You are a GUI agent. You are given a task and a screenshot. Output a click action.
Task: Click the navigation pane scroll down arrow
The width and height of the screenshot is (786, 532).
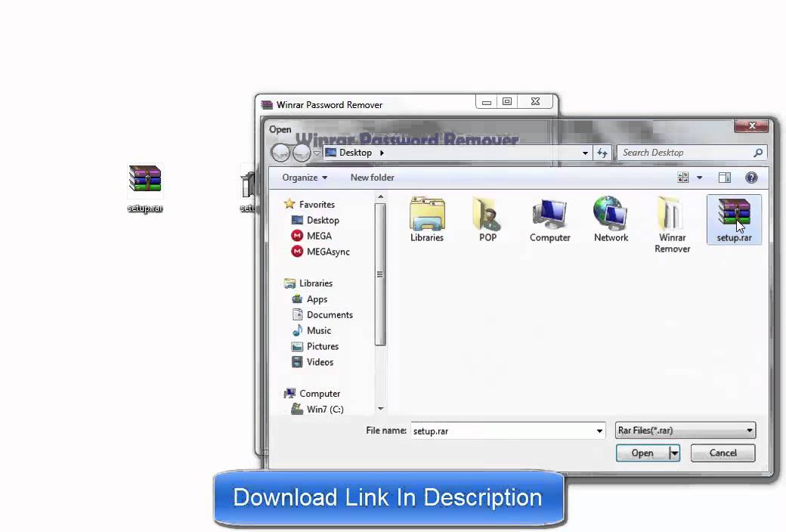(x=380, y=409)
